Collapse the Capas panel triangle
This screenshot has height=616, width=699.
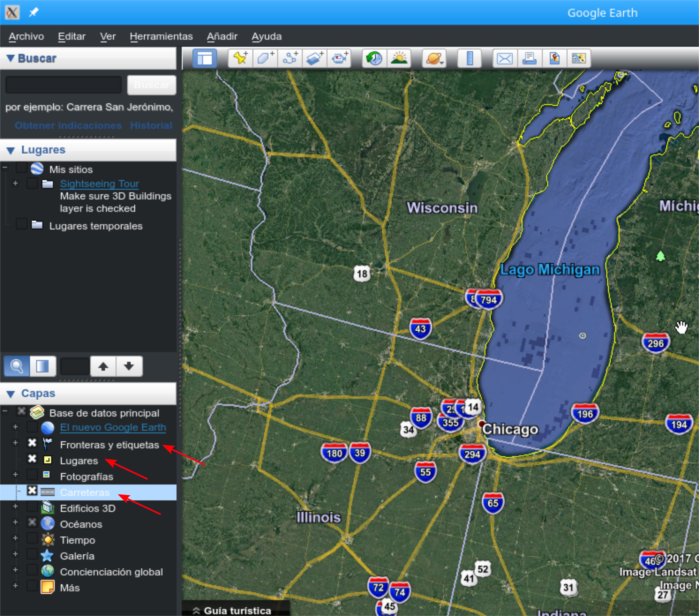coord(10,394)
